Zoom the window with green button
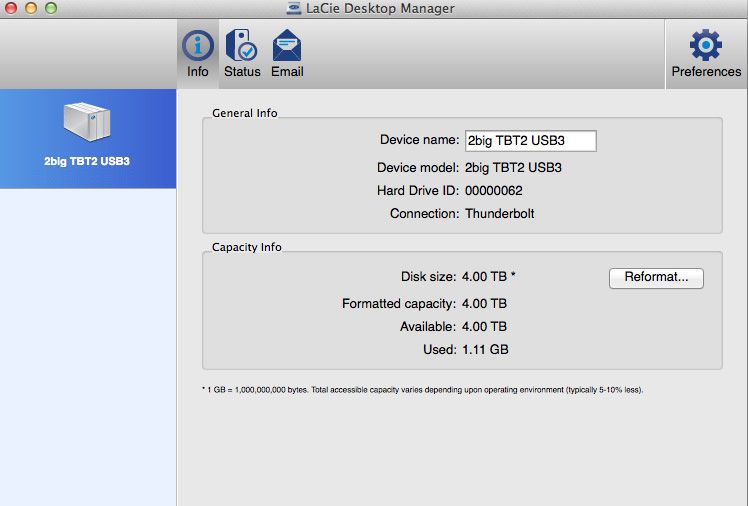 click(51, 8)
